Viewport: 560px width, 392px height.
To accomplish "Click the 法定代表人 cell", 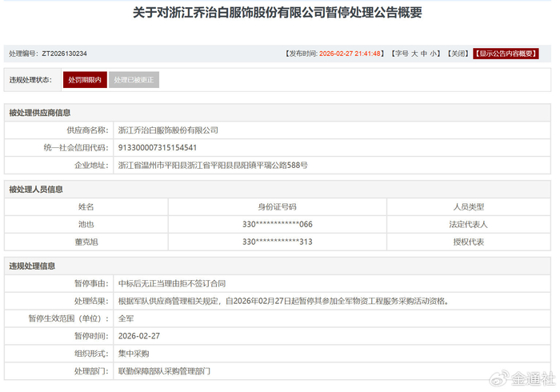I will tap(469, 225).
